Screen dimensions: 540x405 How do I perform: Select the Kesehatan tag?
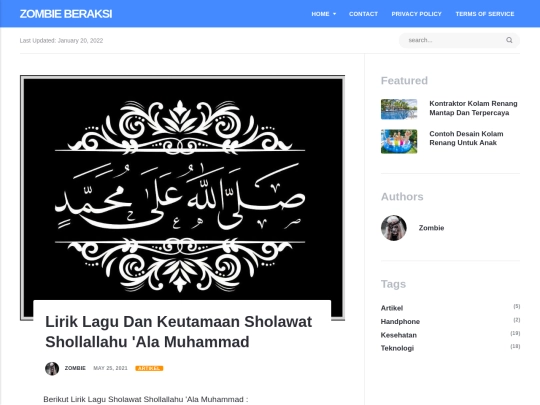click(398, 335)
